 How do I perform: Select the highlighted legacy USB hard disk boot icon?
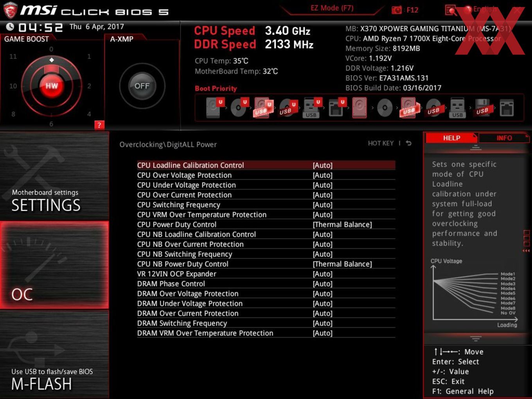(409, 108)
